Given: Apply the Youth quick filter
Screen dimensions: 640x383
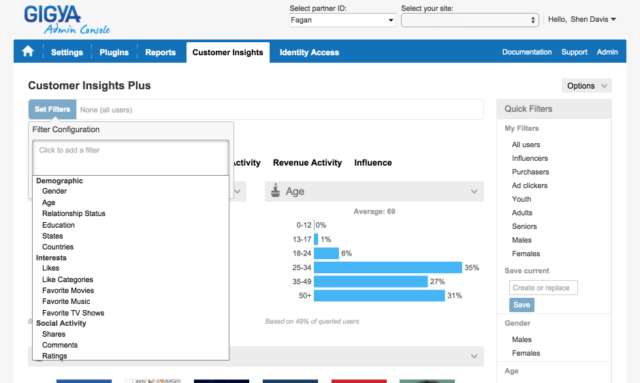Looking at the screenshot, I should (521, 199).
